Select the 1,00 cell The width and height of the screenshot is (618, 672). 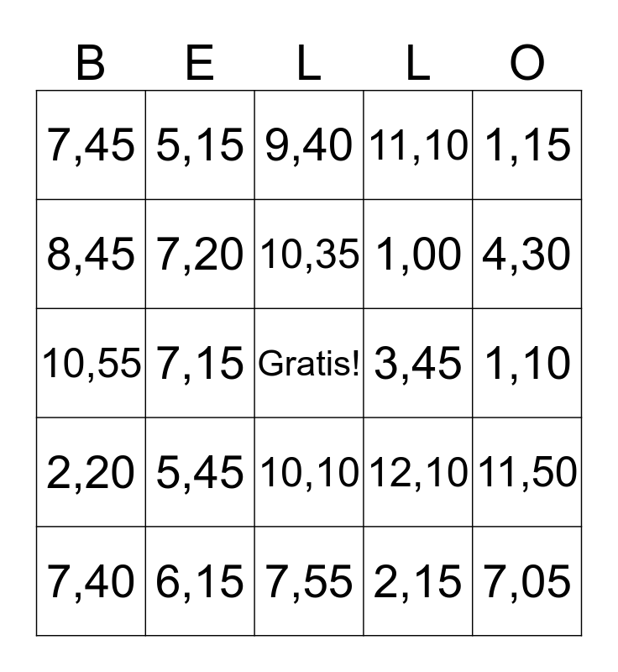coord(418,254)
